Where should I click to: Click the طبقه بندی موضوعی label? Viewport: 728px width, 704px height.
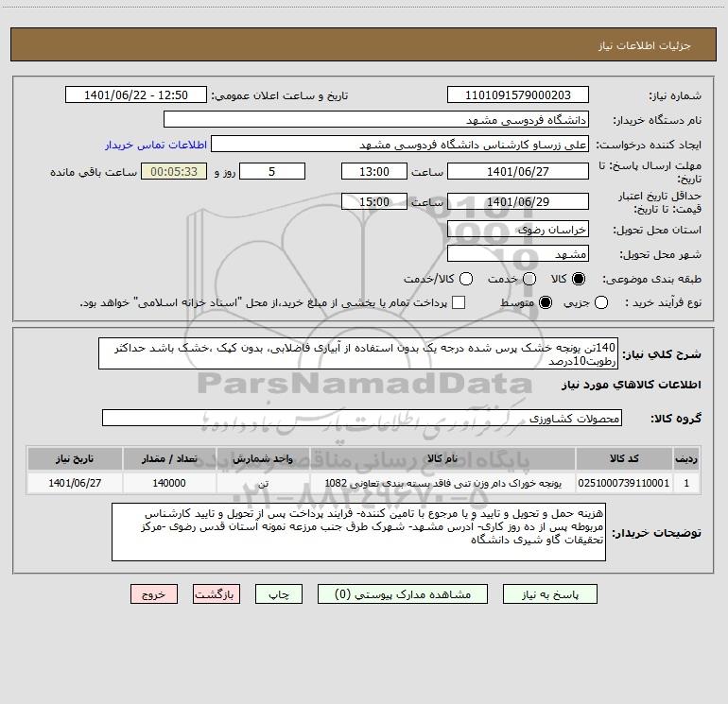click(651, 279)
